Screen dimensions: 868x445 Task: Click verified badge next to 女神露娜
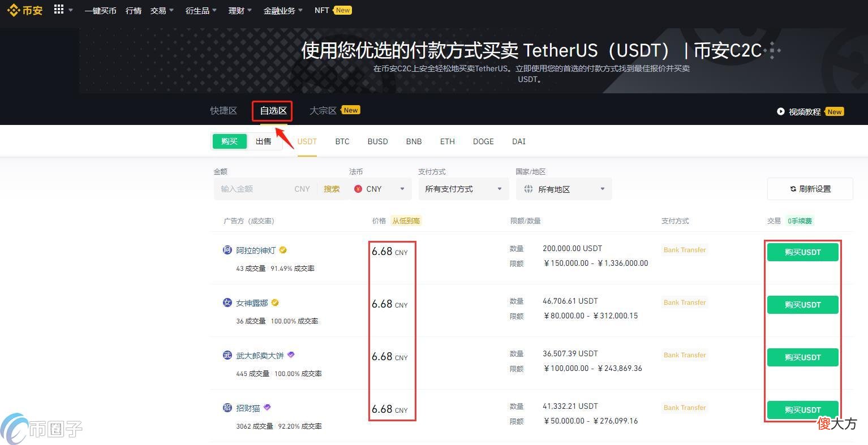pos(275,303)
